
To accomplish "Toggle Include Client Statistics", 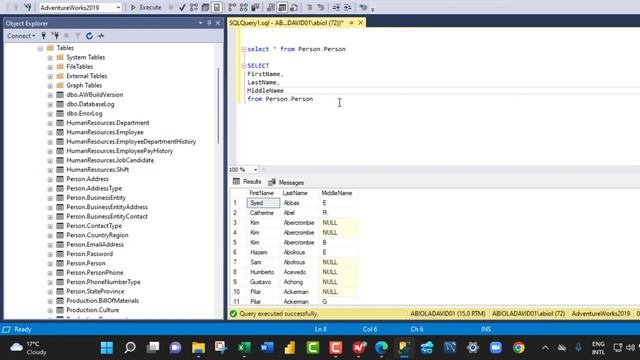I will coord(255,7).
